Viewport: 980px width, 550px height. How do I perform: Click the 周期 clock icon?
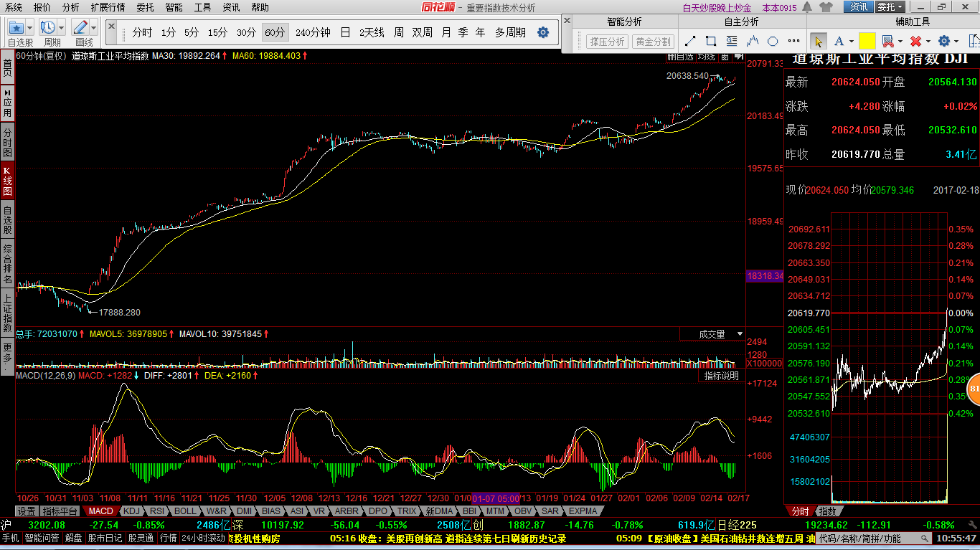pos(48,27)
